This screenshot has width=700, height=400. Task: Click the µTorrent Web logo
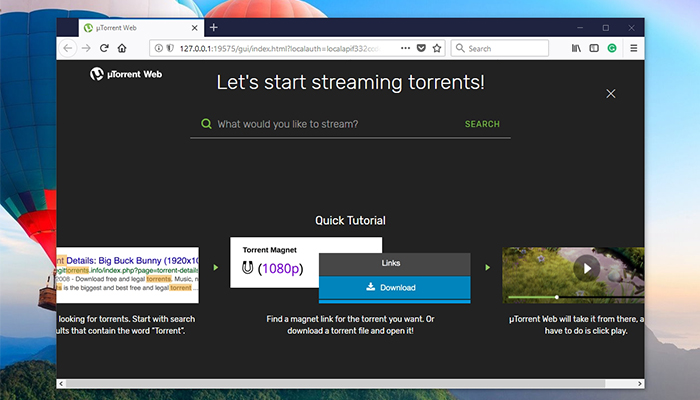126,74
